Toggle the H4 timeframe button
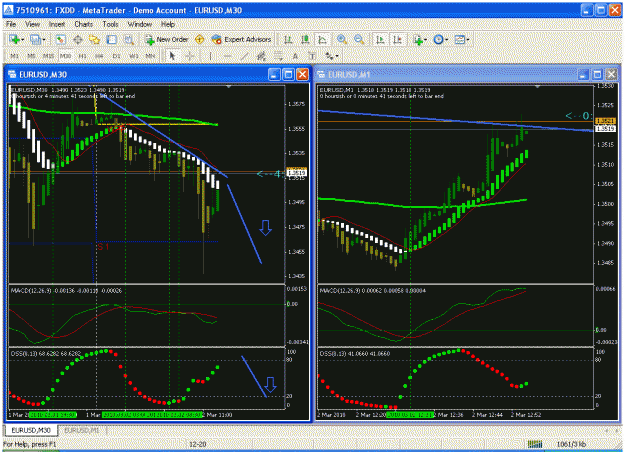The width and height of the screenshot is (625, 452). point(99,56)
